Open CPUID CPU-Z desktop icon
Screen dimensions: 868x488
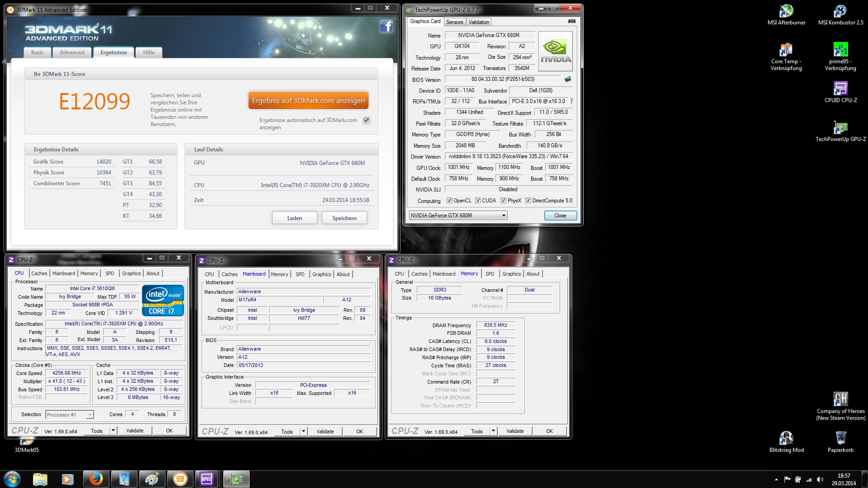coord(840,93)
